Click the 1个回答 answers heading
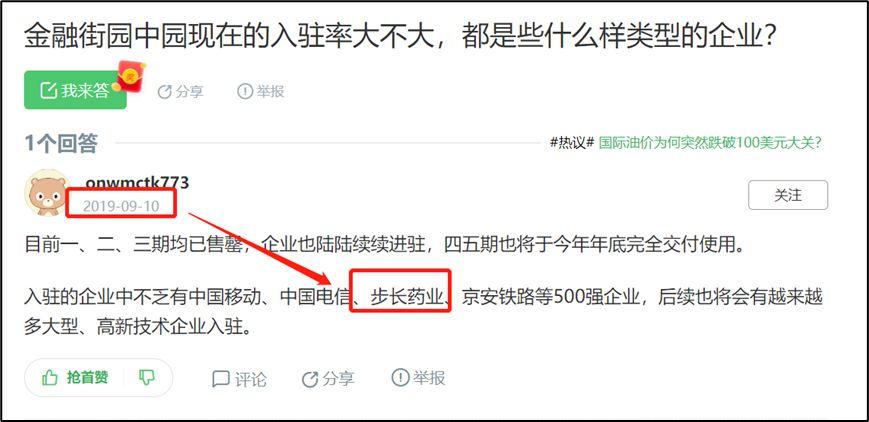This screenshot has height=422, width=869. [x=61, y=143]
